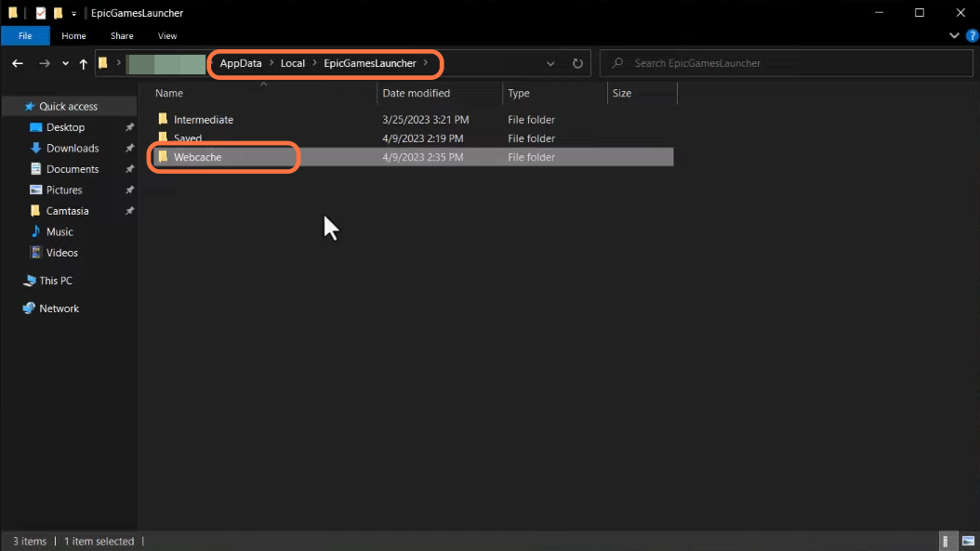Image resolution: width=980 pixels, height=551 pixels.
Task: Open the Share ribbon tab
Action: pyautogui.click(x=122, y=35)
